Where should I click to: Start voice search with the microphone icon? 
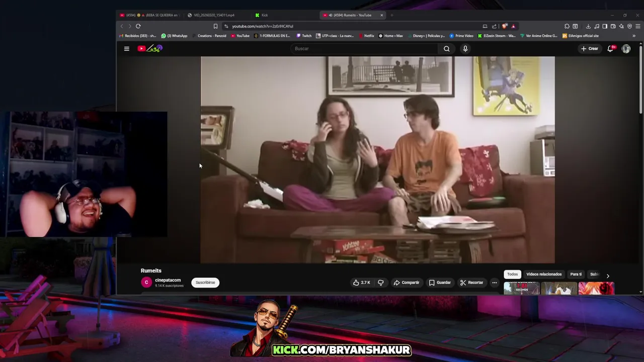coord(465,49)
